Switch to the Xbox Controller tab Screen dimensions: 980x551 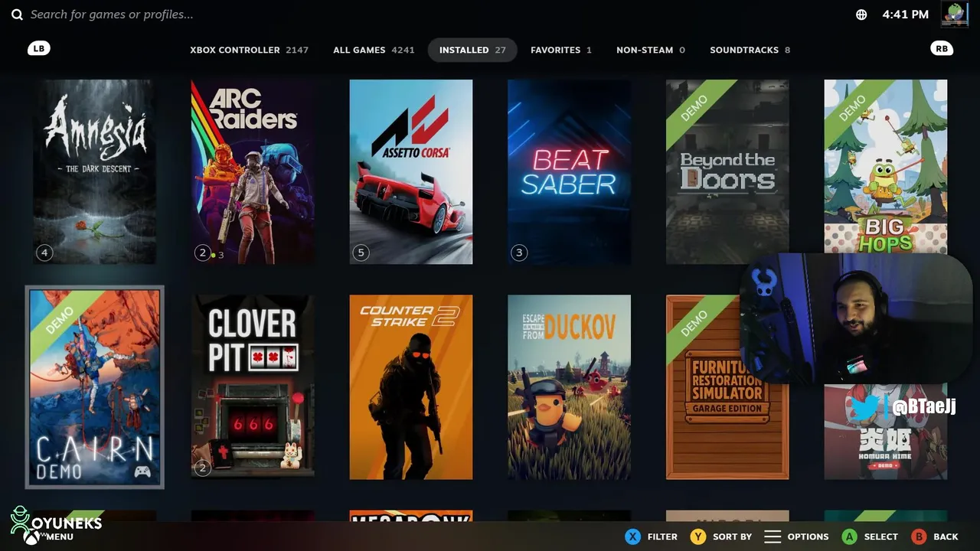click(249, 50)
